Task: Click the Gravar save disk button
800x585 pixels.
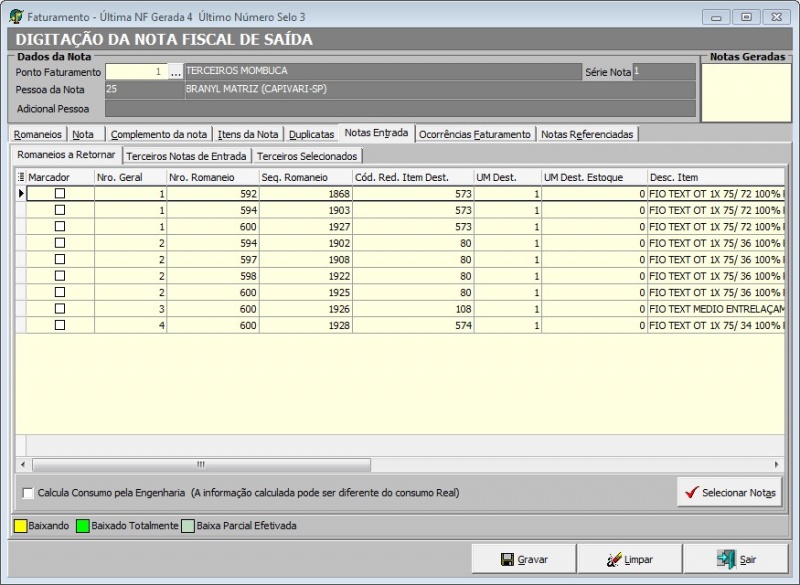Action: pyautogui.click(x=524, y=559)
